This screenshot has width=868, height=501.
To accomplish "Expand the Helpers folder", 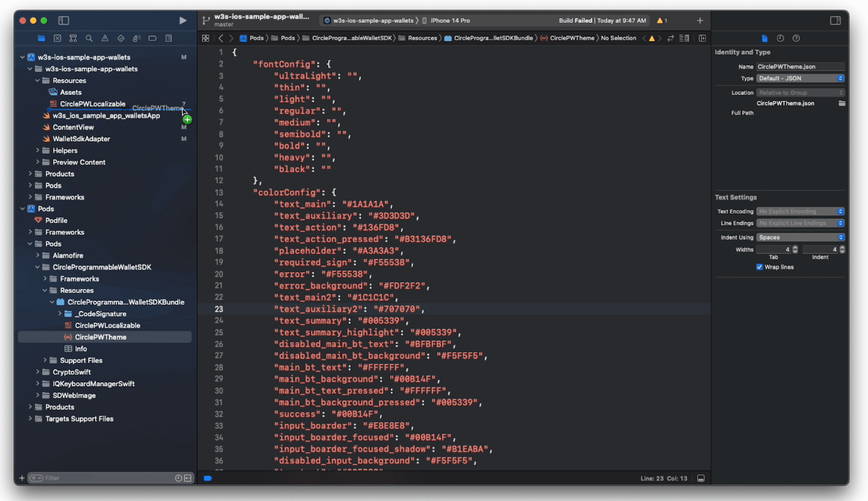I will pos(38,150).
